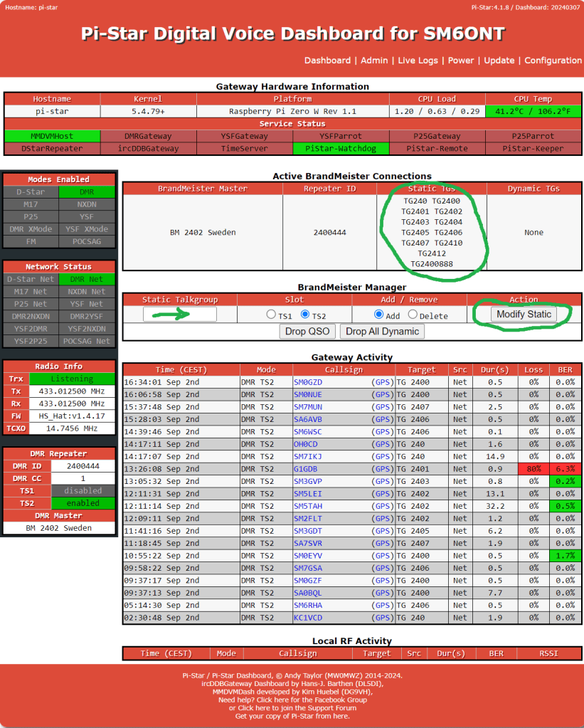This screenshot has width=584, height=728.
Task: Click the OH0CD callsign link
Action: [305, 444]
